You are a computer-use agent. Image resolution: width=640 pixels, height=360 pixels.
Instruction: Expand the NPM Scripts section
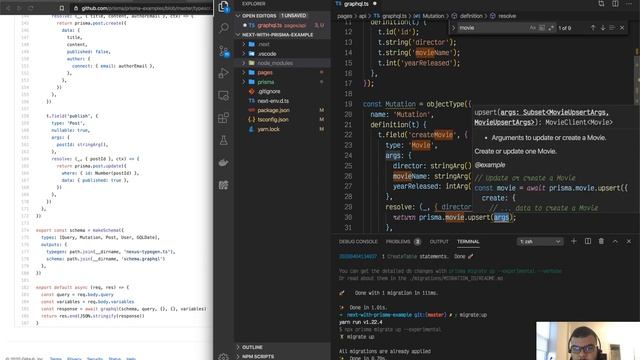pyautogui.click(x=282, y=356)
